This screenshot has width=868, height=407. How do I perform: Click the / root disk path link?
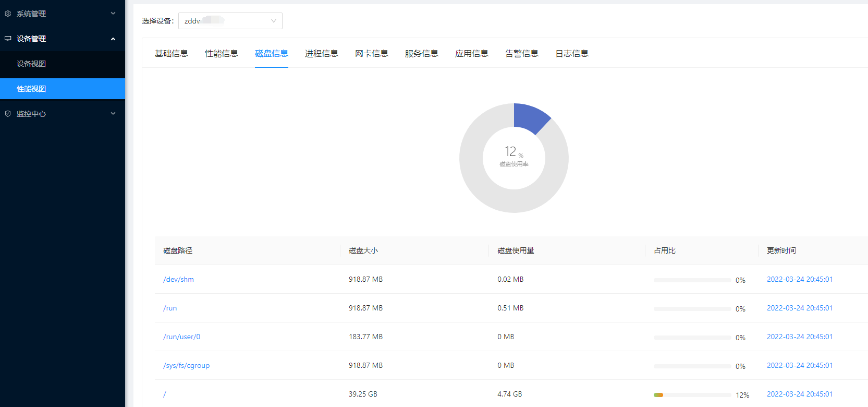(165, 394)
